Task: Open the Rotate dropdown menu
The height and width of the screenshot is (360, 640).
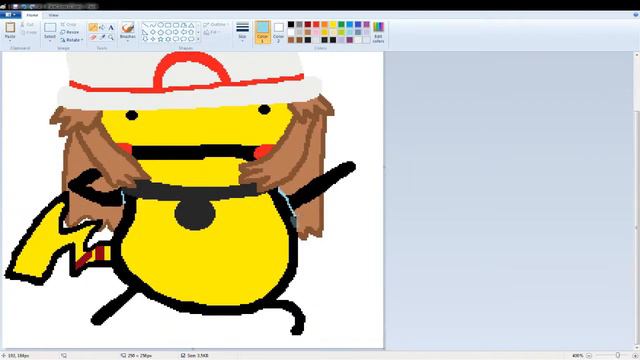Action: 72,40
